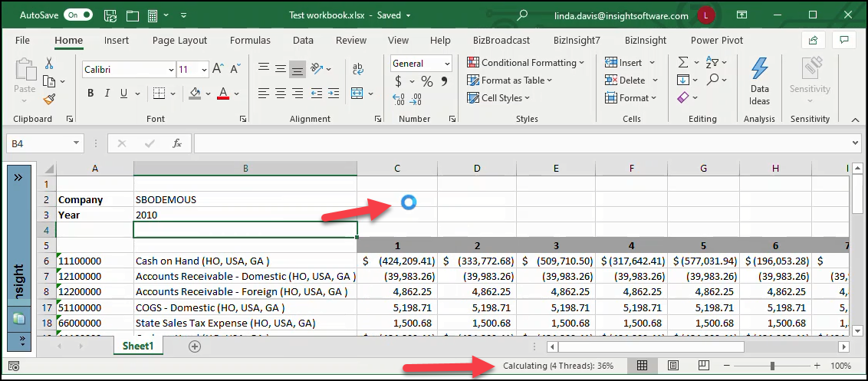
Task: Switch to the Insert tab
Action: [x=117, y=41]
